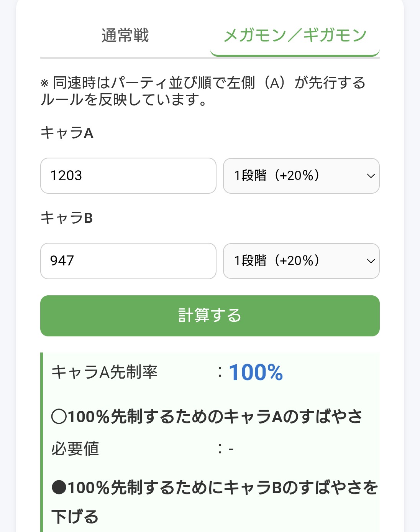Viewport: 420px width, 532px height.
Task: Click the キャラA先制率 result label
Action: pyautogui.click(x=104, y=372)
